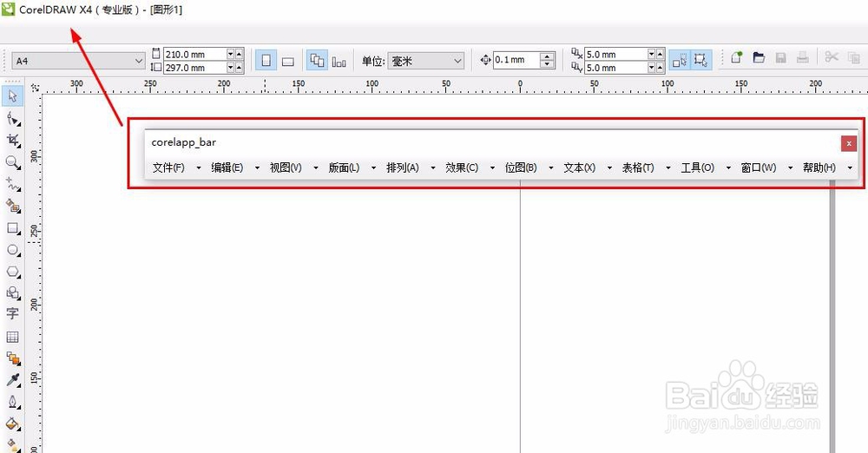Viewport: 868px width, 453px height.
Task: Open the 版面(L) menu
Action: coord(344,167)
